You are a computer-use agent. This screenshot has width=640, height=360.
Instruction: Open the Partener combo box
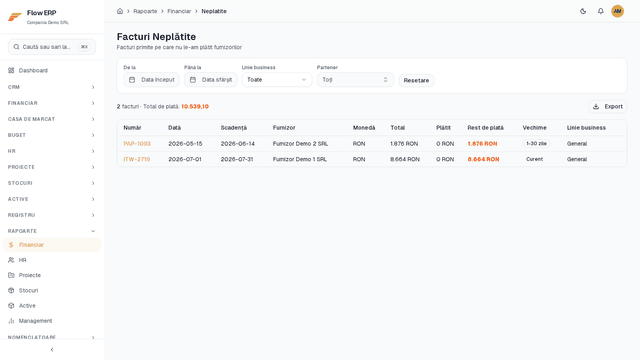(355, 80)
